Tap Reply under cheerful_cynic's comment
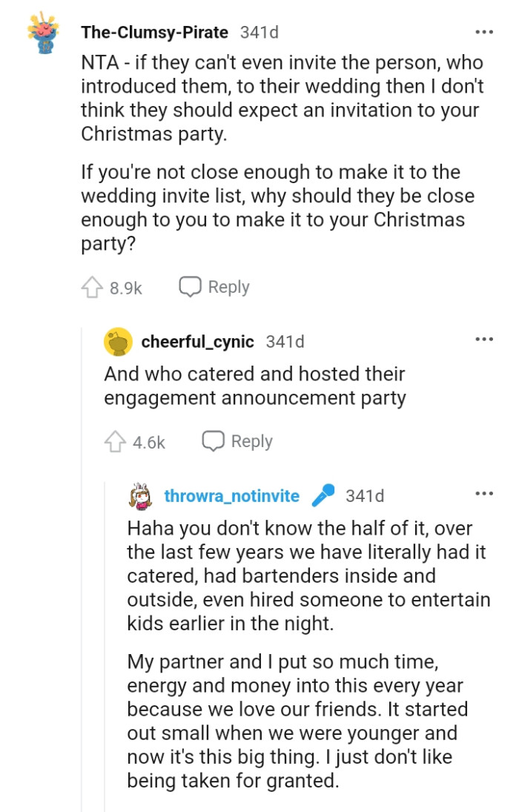This screenshot has height=812, width=519. pos(252,441)
